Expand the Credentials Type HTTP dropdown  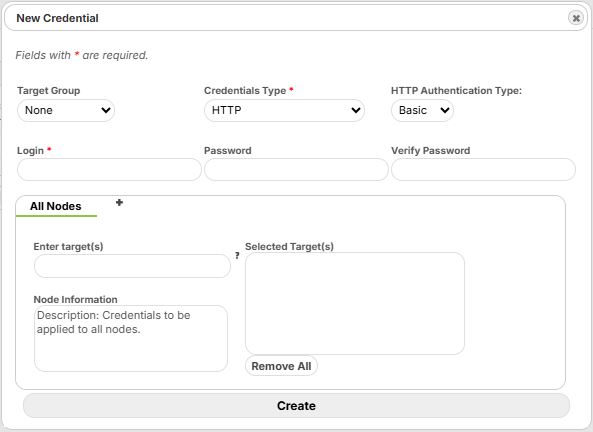tap(284, 110)
